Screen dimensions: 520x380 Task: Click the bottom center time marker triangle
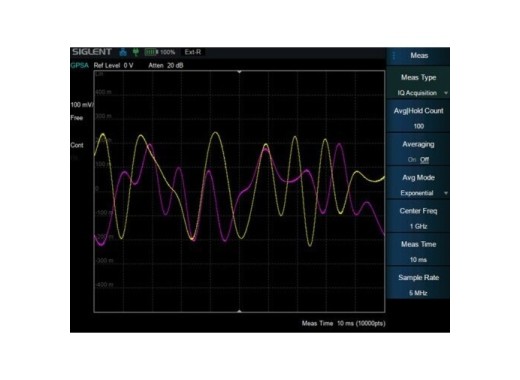pyautogui.click(x=239, y=311)
